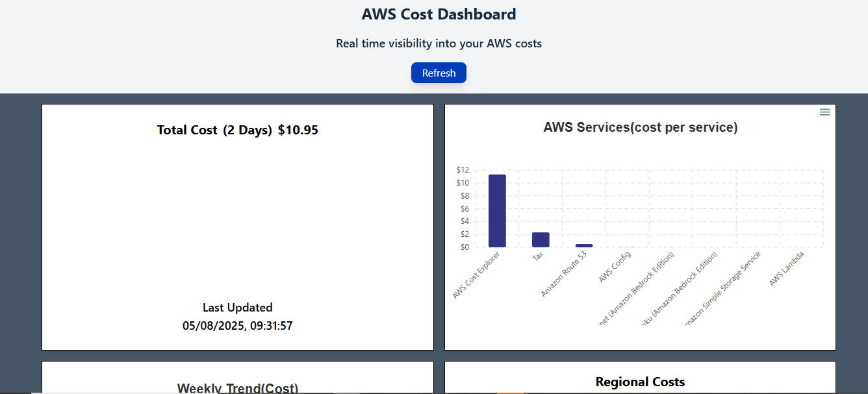Click the Real time visibility subtitle text

[x=439, y=43]
